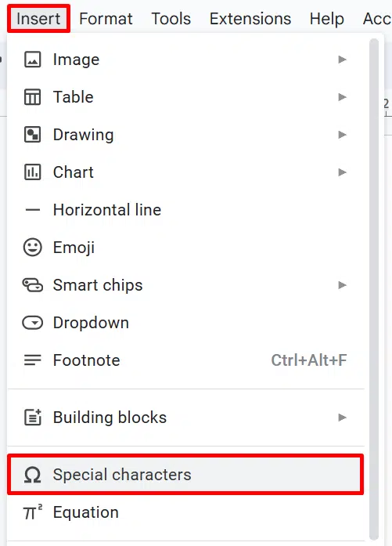The height and width of the screenshot is (546, 392).
Task: Click the Omega special characters icon
Action: (32, 475)
